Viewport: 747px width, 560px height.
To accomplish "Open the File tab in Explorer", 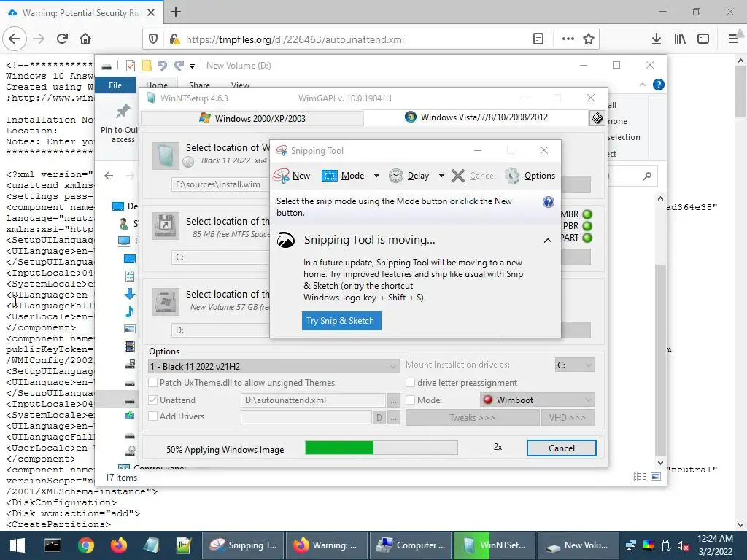I will click(115, 85).
